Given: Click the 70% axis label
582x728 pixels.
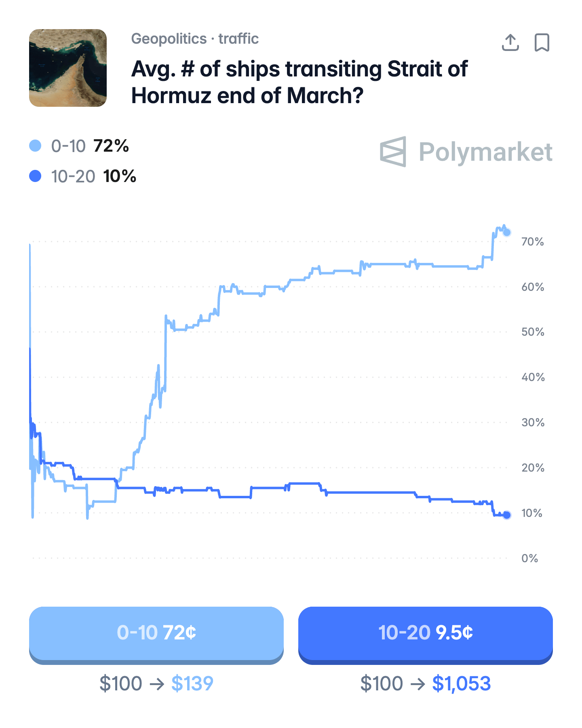Looking at the screenshot, I should click(x=532, y=242).
